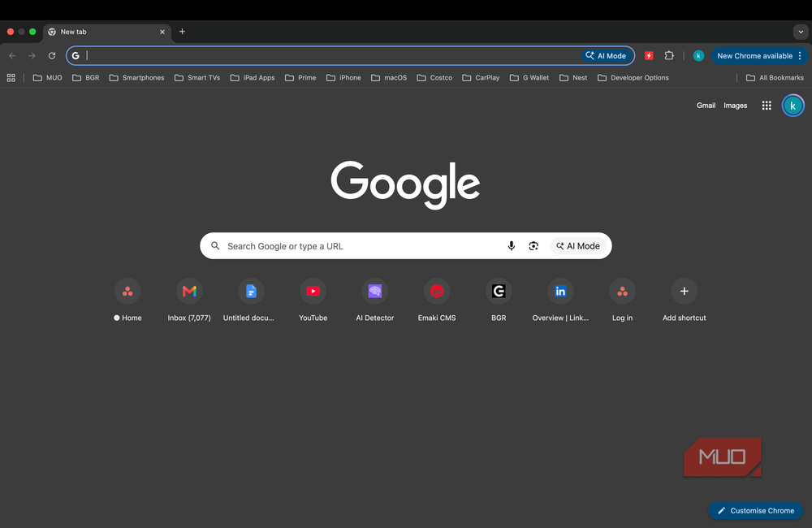This screenshot has width=812, height=528.
Task: Close the New tab tab
Action: (162, 32)
